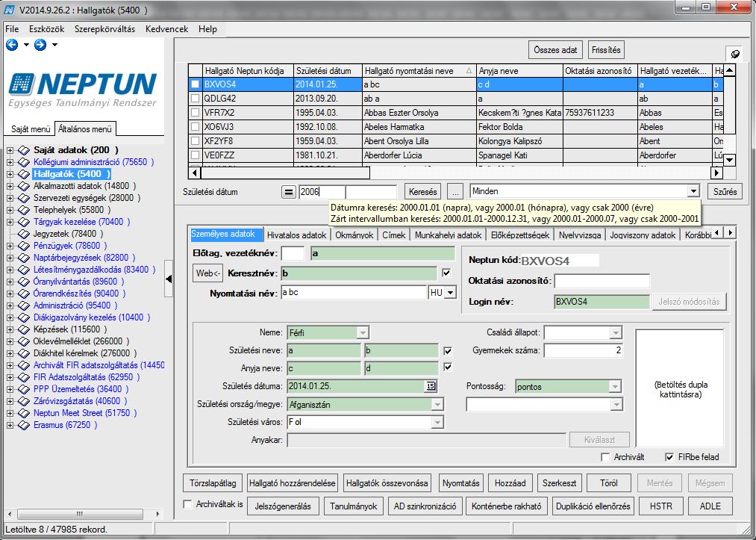Click the Kollégiumi adminisztráció node icon
The image size is (756, 540).
24,162
